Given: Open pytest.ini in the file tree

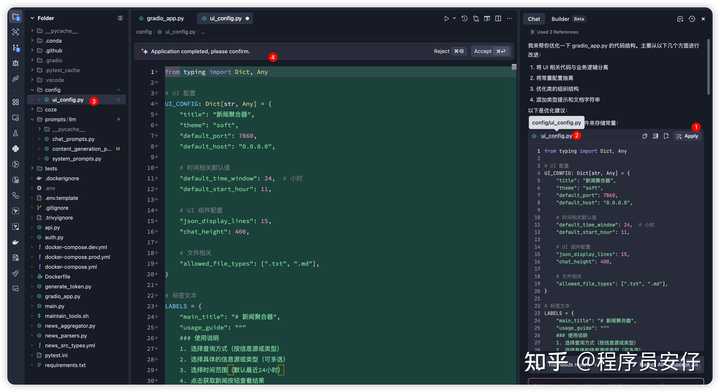Looking at the screenshot, I should pyautogui.click(x=56, y=356).
